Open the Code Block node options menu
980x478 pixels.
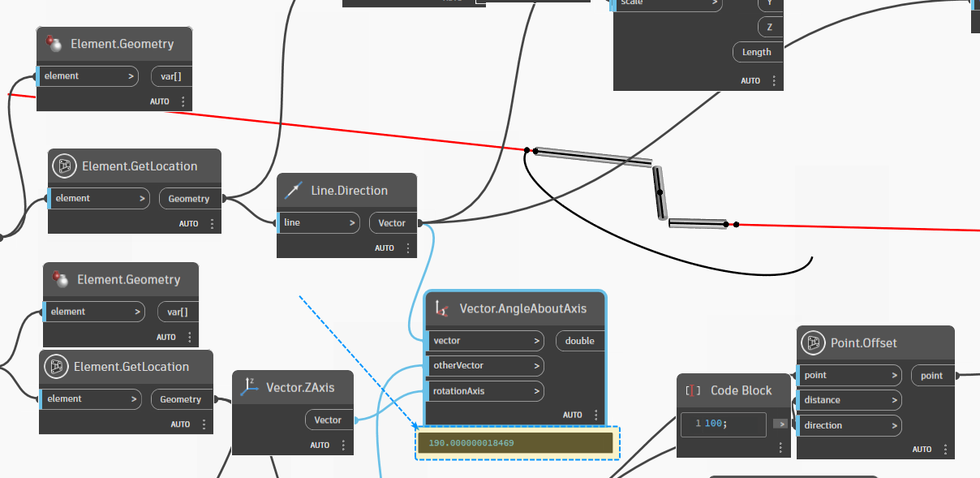click(x=780, y=448)
